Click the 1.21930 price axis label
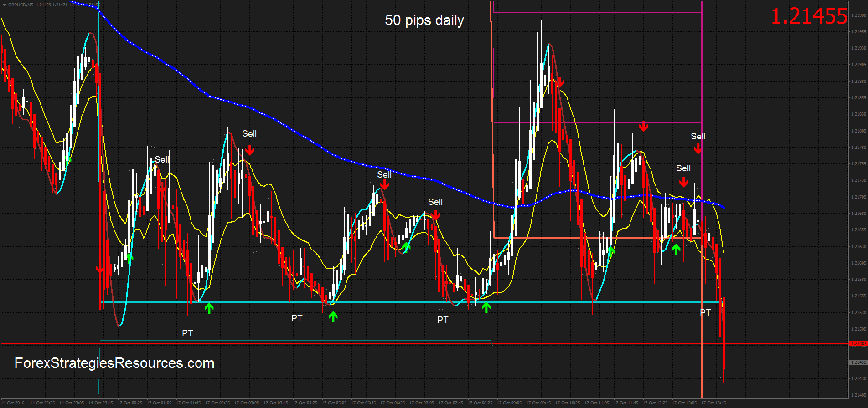The height and width of the screenshot is (408, 868). tap(859, 48)
